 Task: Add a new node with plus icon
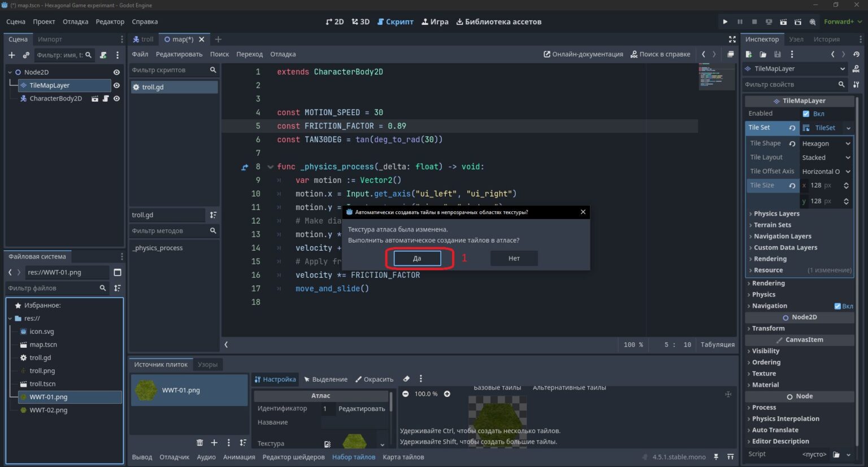[x=12, y=55]
